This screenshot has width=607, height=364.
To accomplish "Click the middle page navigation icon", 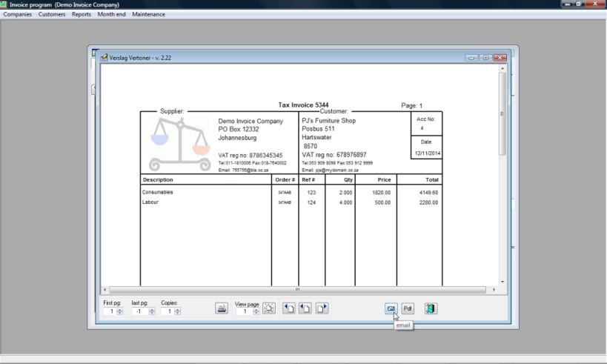I will (305, 309).
